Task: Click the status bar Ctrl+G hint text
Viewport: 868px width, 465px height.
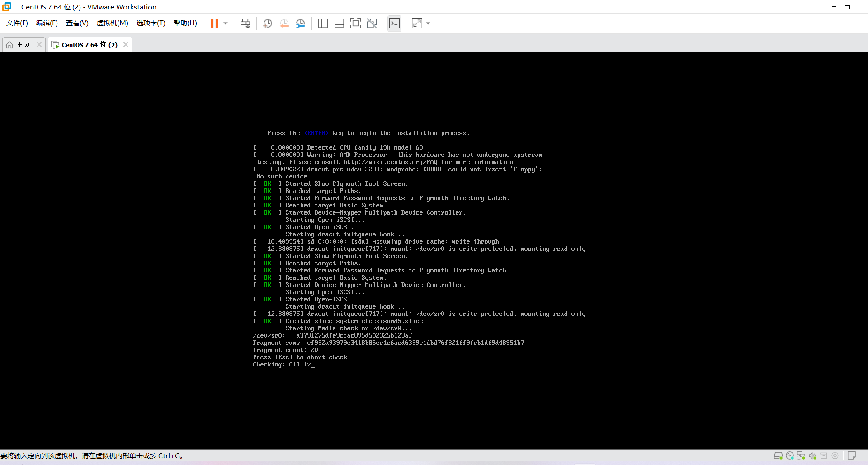Action: pos(92,456)
